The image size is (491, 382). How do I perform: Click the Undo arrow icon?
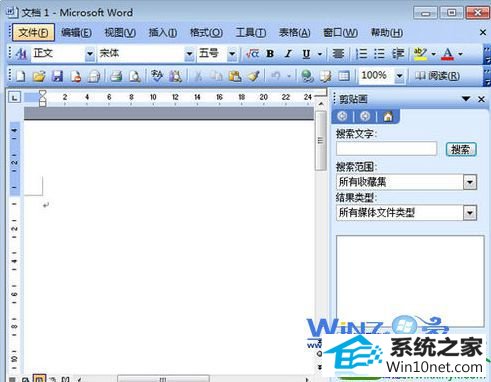(x=275, y=76)
